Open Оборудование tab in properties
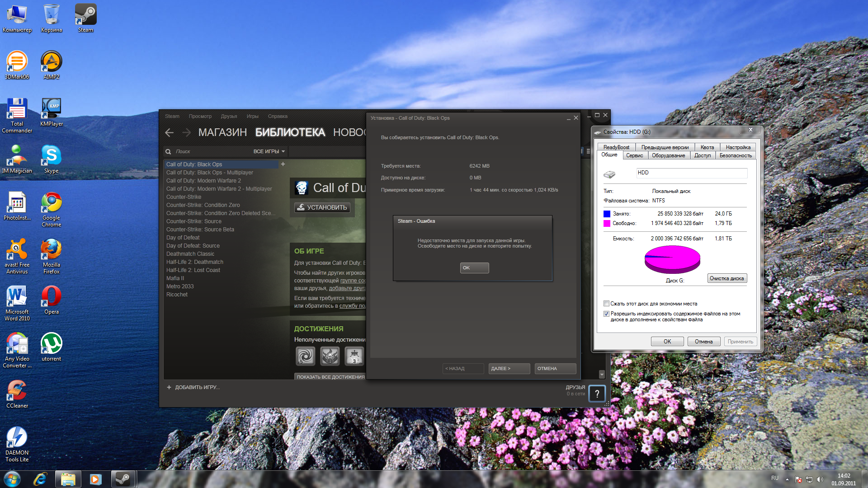The height and width of the screenshot is (488, 868). pos(668,155)
